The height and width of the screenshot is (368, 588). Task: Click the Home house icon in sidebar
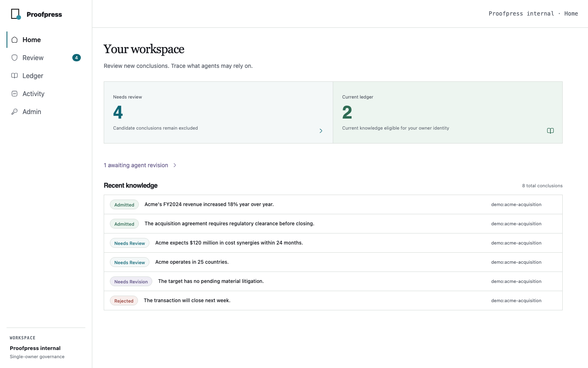click(14, 40)
